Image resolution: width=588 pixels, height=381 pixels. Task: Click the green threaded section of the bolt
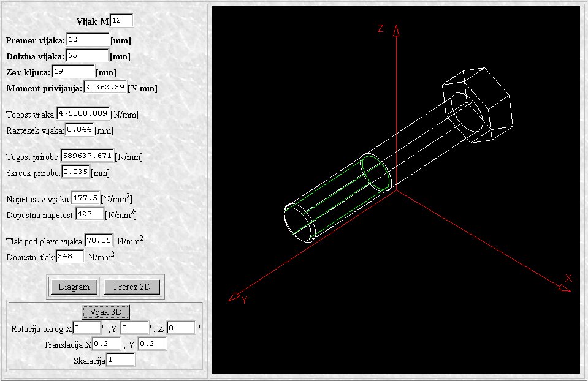point(337,197)
